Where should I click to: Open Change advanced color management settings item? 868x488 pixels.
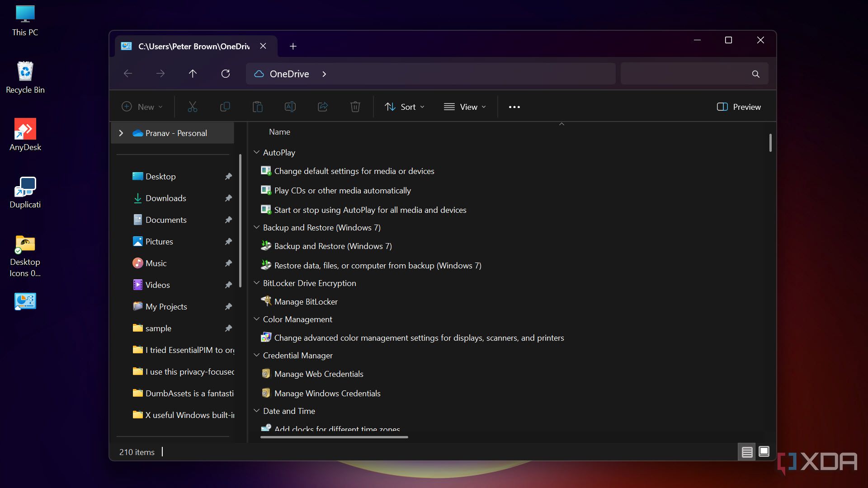pos(419,338)
